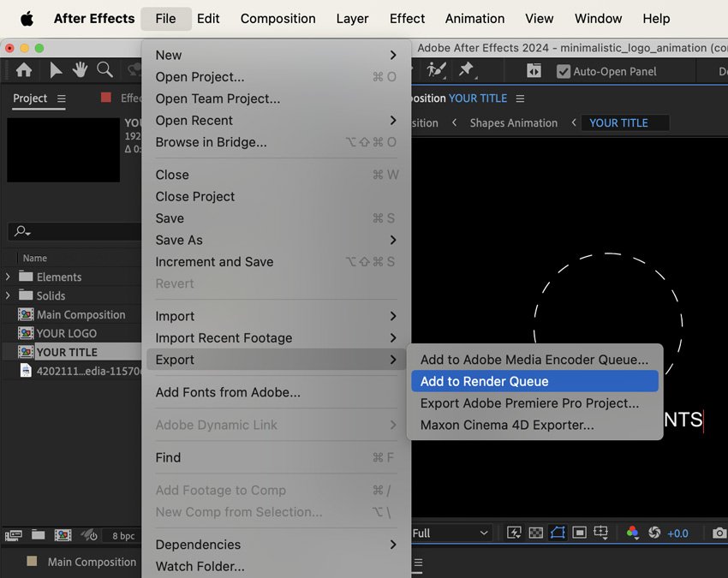
Task: Click the search icon in Project panel
Action: coord(21,230)
